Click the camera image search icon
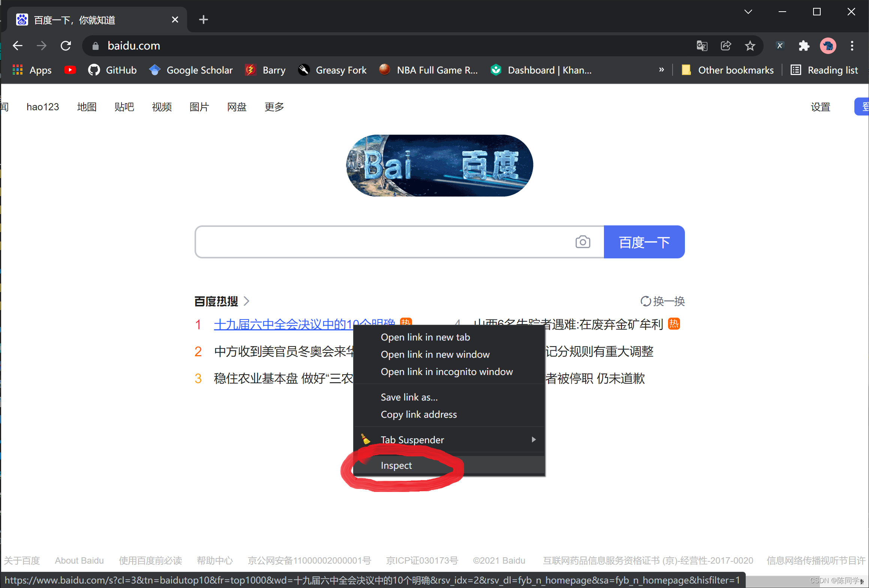 (x=583, y=242)
